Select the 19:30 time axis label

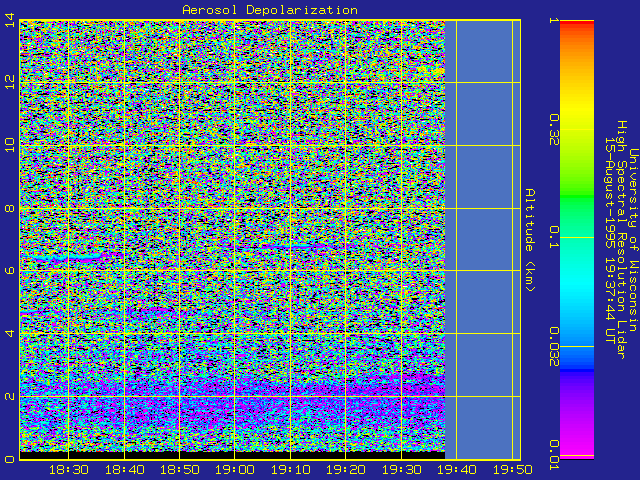pos(401,470)
